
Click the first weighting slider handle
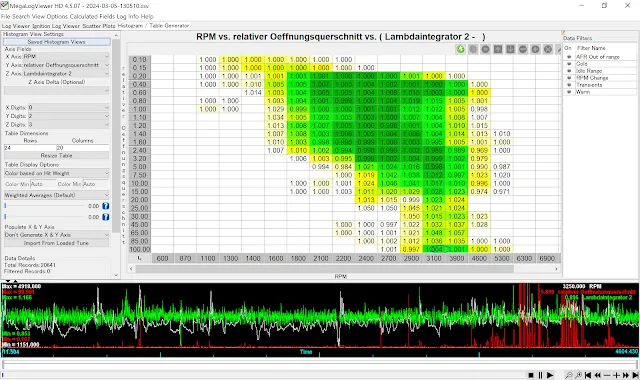click(x=5, y=206)
